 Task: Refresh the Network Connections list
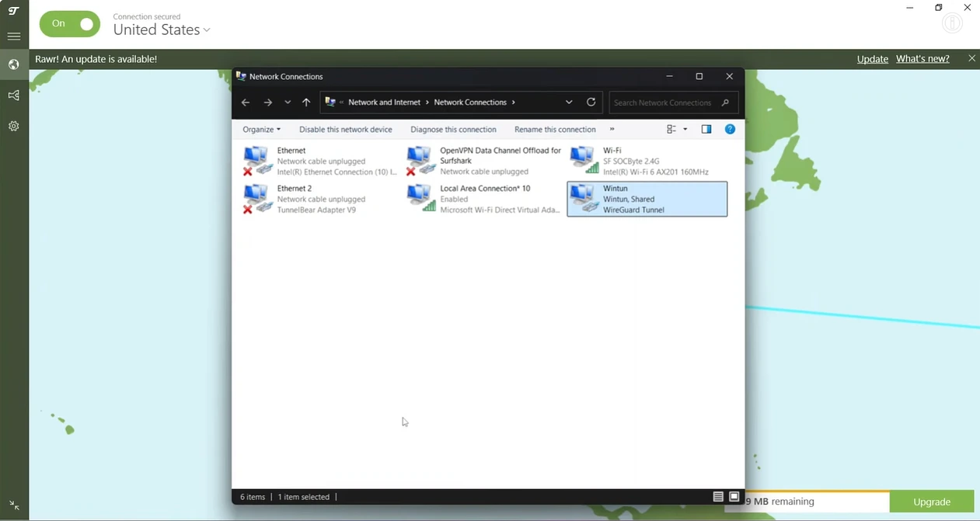tap(591, 102)
